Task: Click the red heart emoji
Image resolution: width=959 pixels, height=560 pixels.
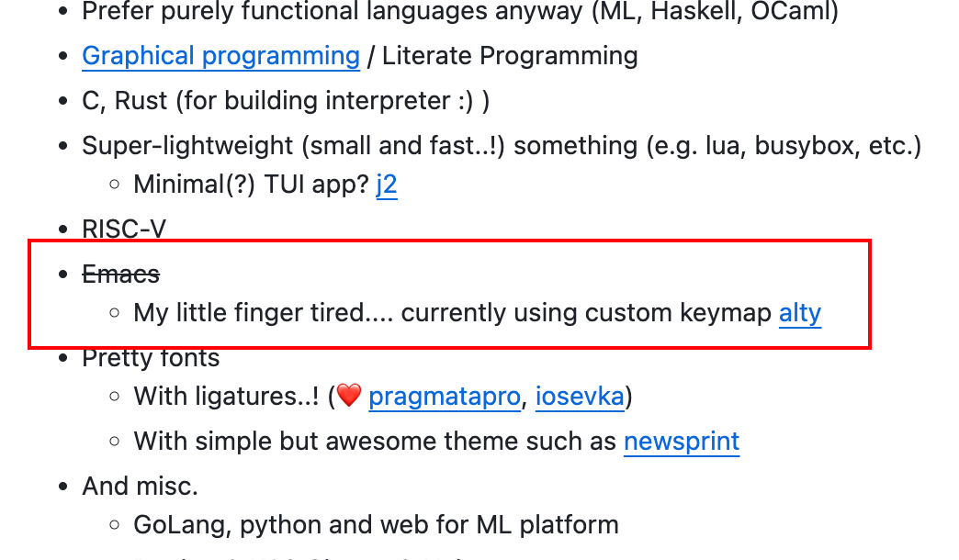Action: point(349,396)
